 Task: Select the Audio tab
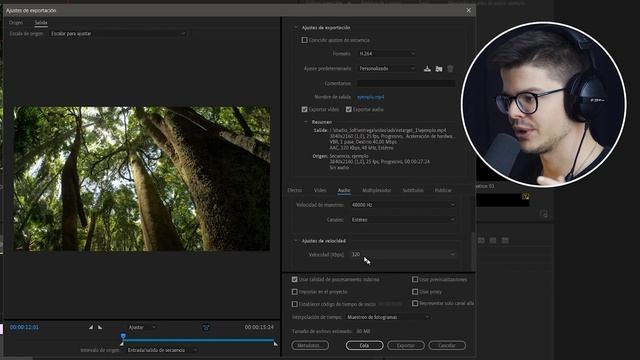[344, 190]
